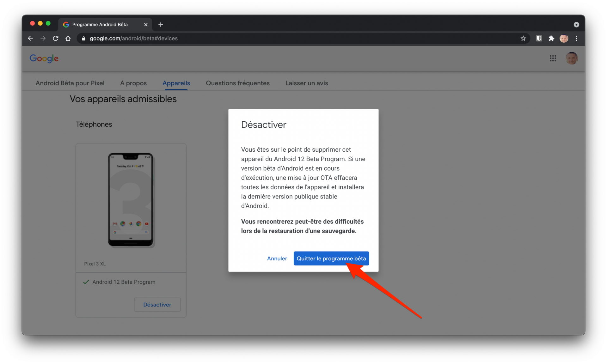
Task: Open a new tab with the plus button
Action: pos(161,25)
